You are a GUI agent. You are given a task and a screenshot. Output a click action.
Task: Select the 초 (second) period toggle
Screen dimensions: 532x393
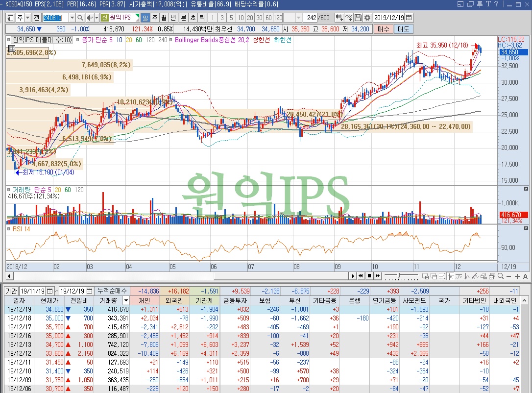tap(193, 18)
